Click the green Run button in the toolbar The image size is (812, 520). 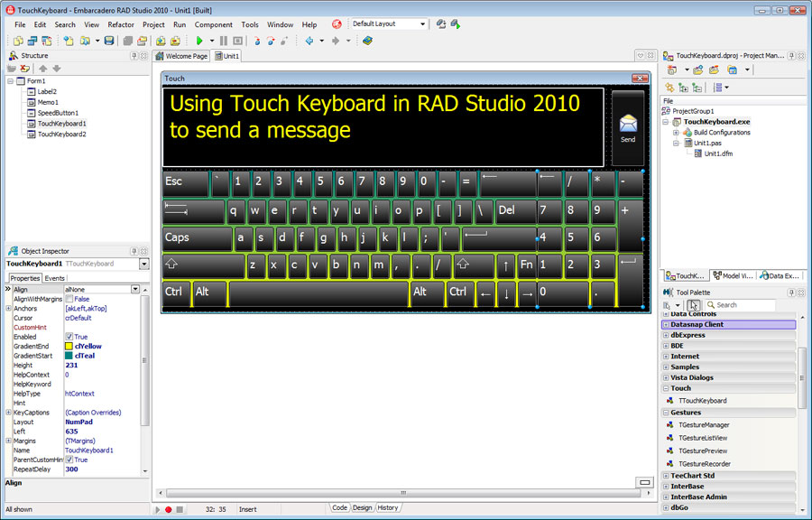click(x=199, y=41)
